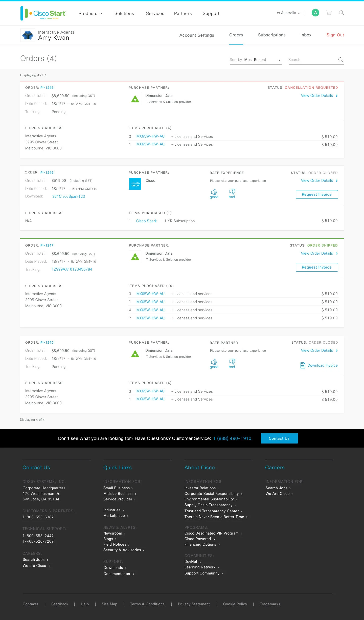Click the Download Invoice document icon

[303, 365]
